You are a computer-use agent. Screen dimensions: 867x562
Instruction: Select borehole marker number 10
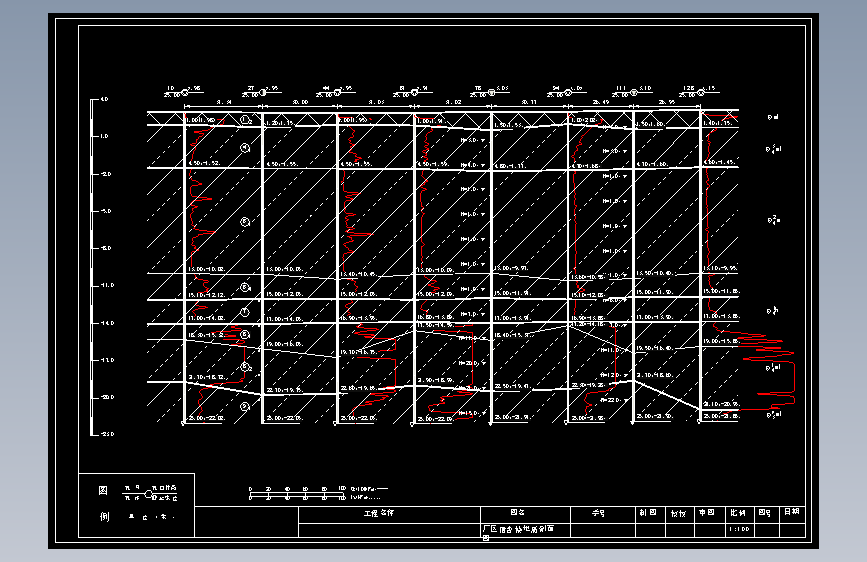tap(185, 93)
